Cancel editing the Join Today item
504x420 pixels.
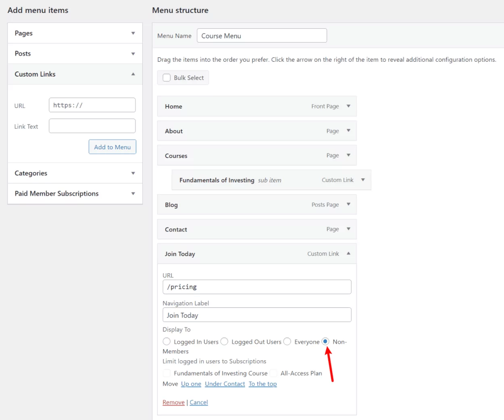[199, 402]
